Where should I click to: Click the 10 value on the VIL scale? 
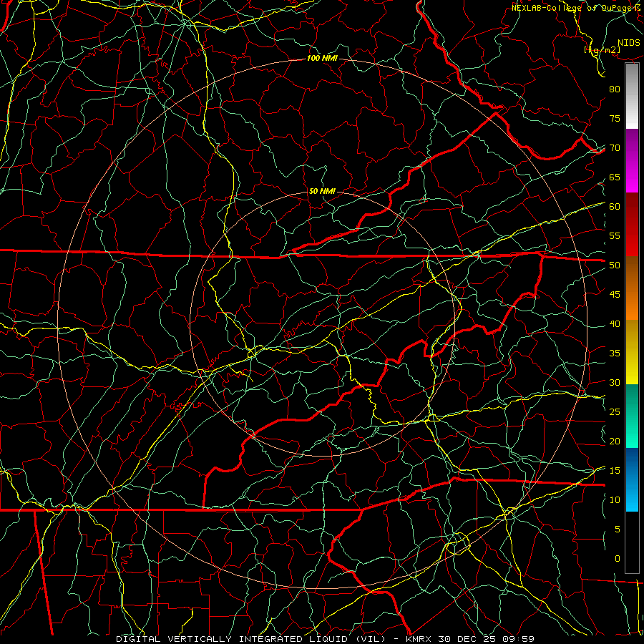point(615,500)
